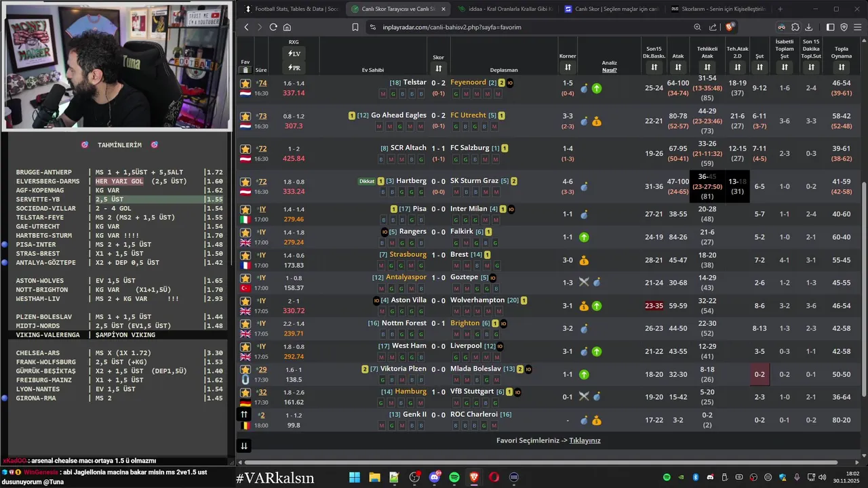The height and width of the screenshot is (488, 868).
Task: Toggle favorite star for Go Ahead Eagles match
Action: (x=245, y=117)
